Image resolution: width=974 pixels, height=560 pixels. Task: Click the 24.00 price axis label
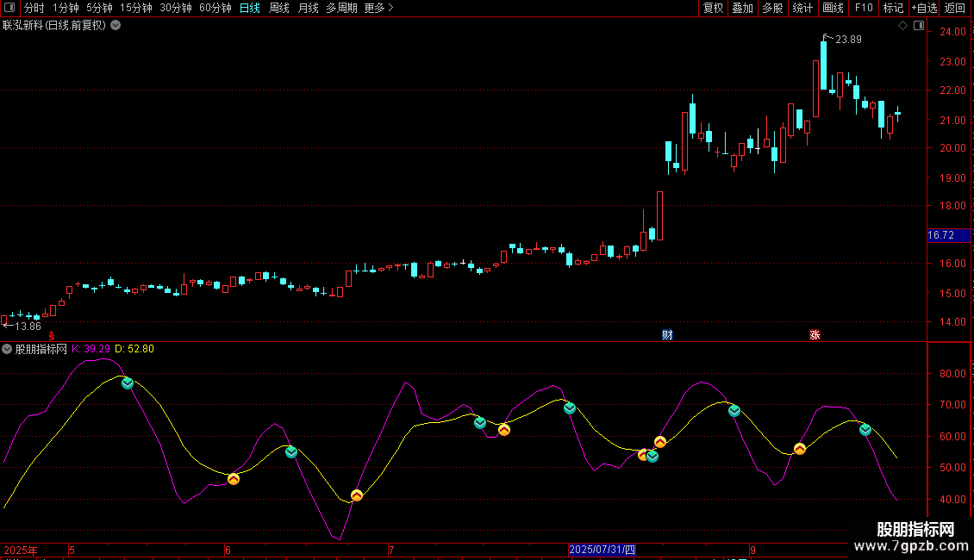click(x=952, y=32)
